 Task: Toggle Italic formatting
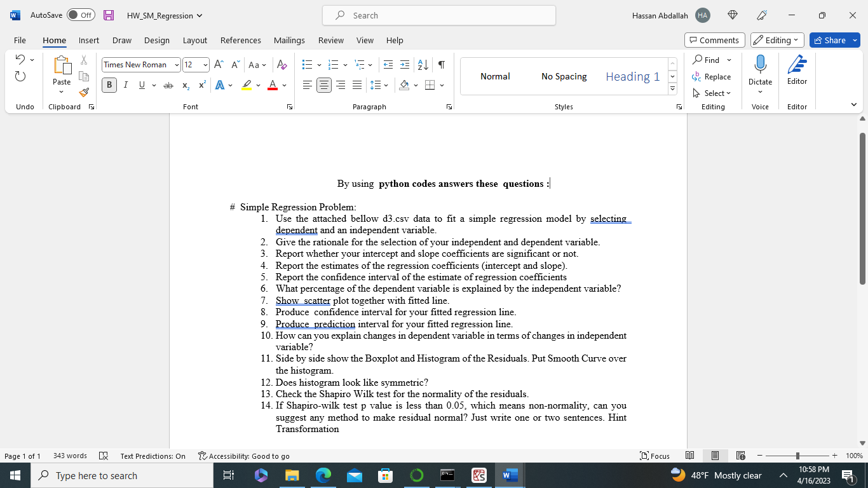point(126,85)
